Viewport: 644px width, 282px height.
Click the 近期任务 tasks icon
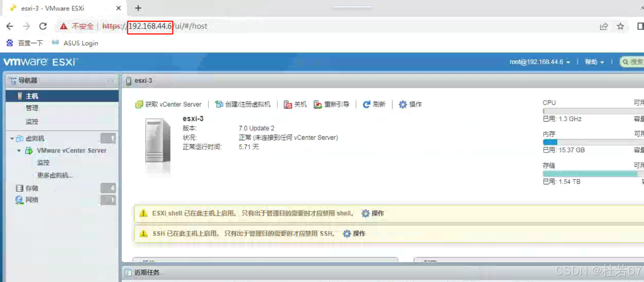pyautogui.click(x=128, y=272)
